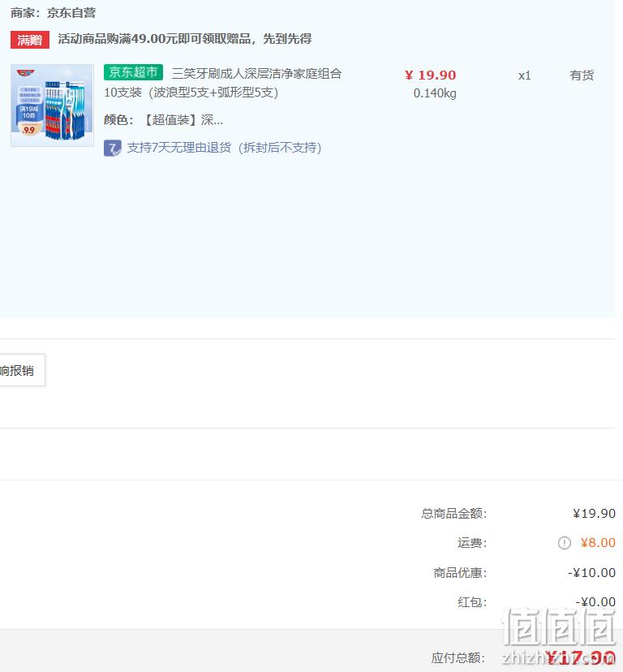Select the 红包 label
Viewport: 623px width, 672px height.
point(472,602)
